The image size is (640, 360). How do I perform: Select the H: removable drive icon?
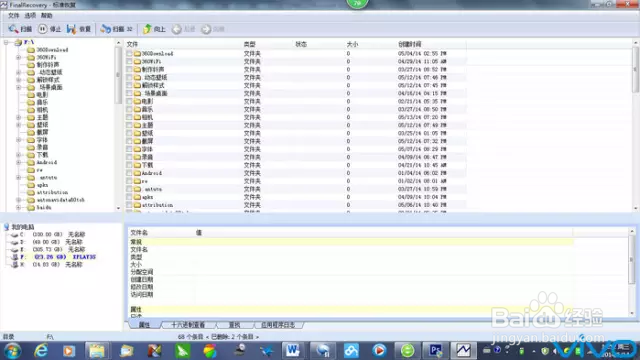15,264
